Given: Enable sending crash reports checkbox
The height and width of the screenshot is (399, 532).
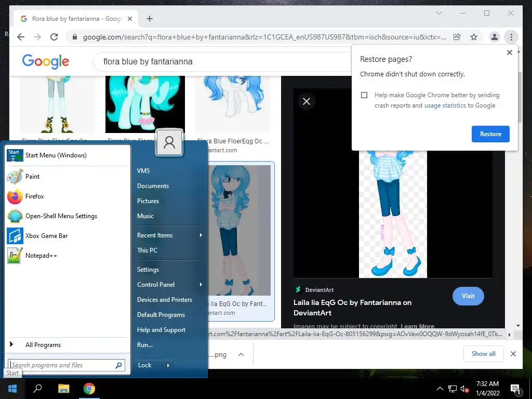Looking at the screenshot, I should click(x=364, y=95).
